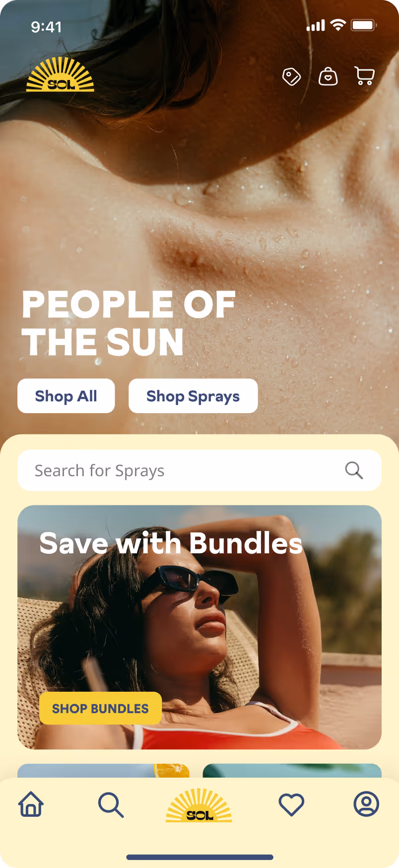This screenshot has width=399, height=868.
Task: Tap the home indicator bar
Action: 199,857
